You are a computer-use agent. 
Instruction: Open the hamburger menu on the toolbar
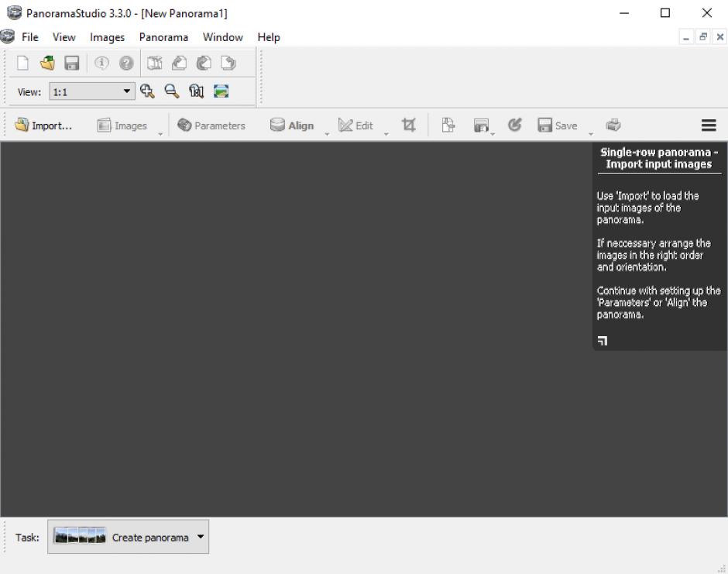pos(708,125)
